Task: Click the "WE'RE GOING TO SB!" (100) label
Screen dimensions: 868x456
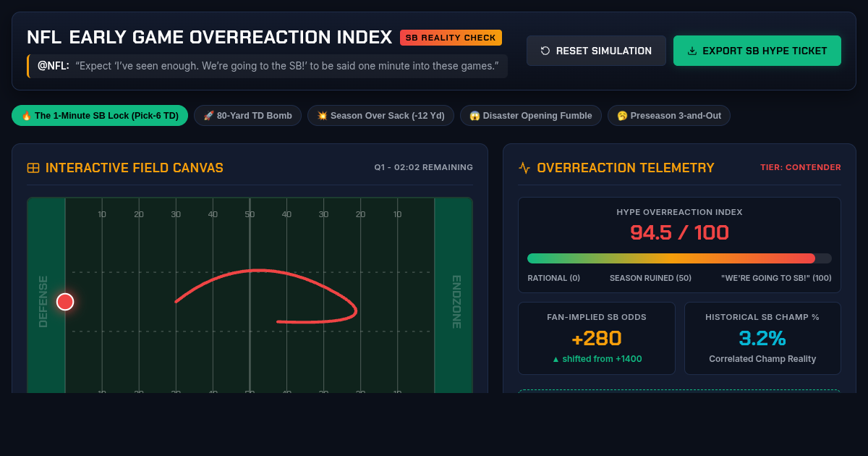Action: (x=776, y=278)
